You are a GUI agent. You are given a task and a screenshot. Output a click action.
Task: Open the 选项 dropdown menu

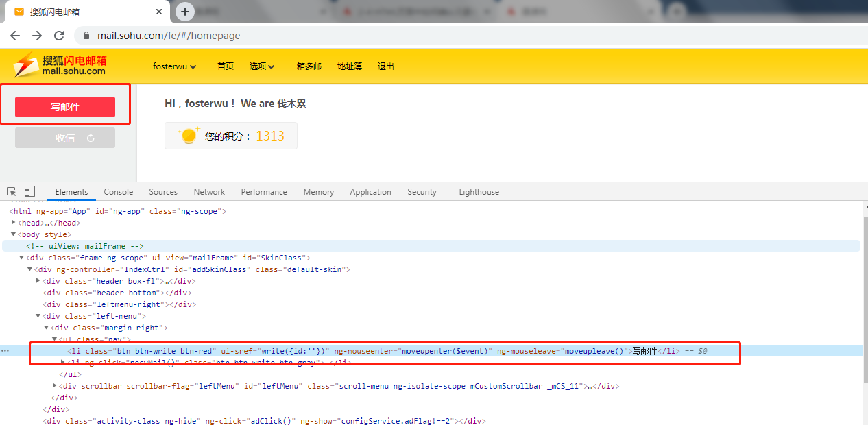click(x=261, y=66)
